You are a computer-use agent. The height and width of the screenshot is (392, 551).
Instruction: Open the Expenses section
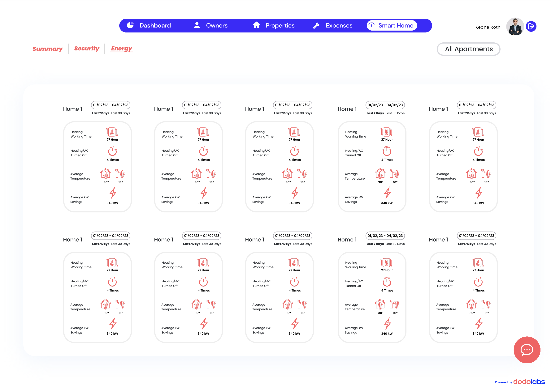click(333, 26)
